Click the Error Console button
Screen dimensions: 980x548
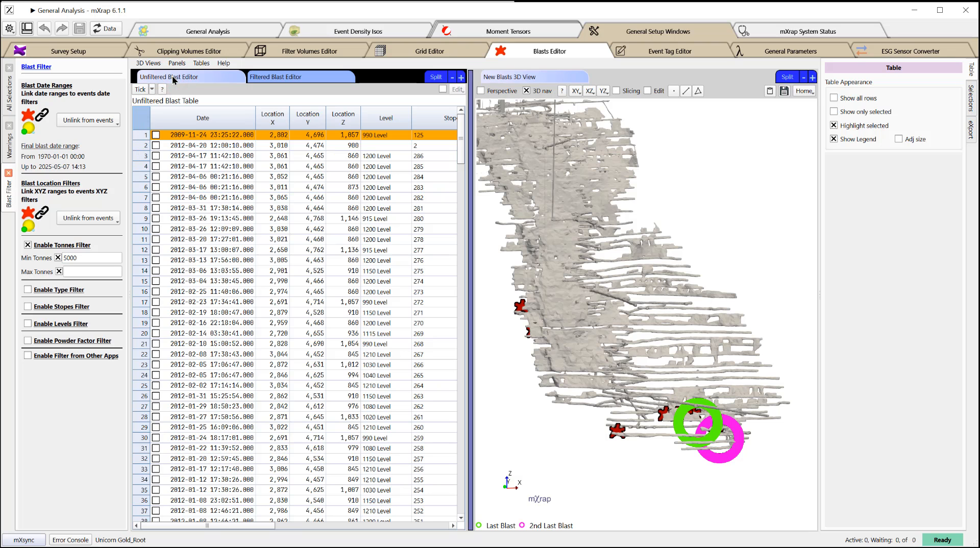pos(70,540)
